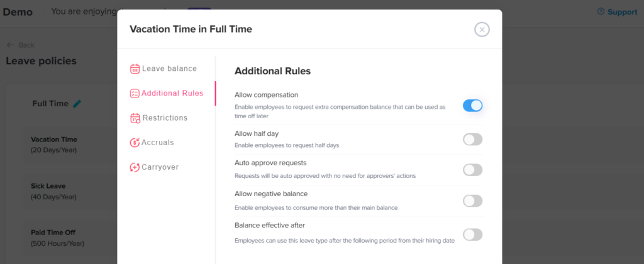Click the back arrow icon

point(10,45)
